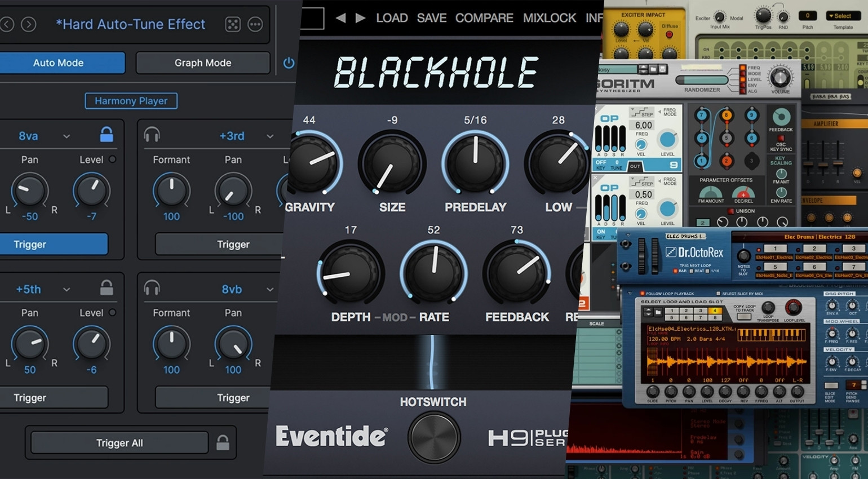Screen dimensions: 868x479
Task: Toggle the power switch next to Graph Mode
Action: point(289,63)
